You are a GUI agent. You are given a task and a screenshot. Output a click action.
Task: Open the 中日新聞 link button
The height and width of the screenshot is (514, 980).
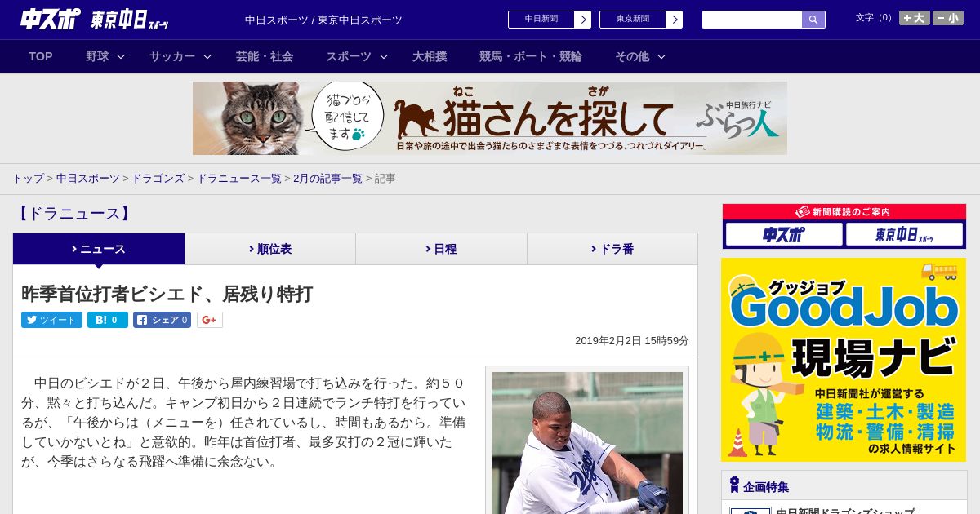(x=541, y=20)
